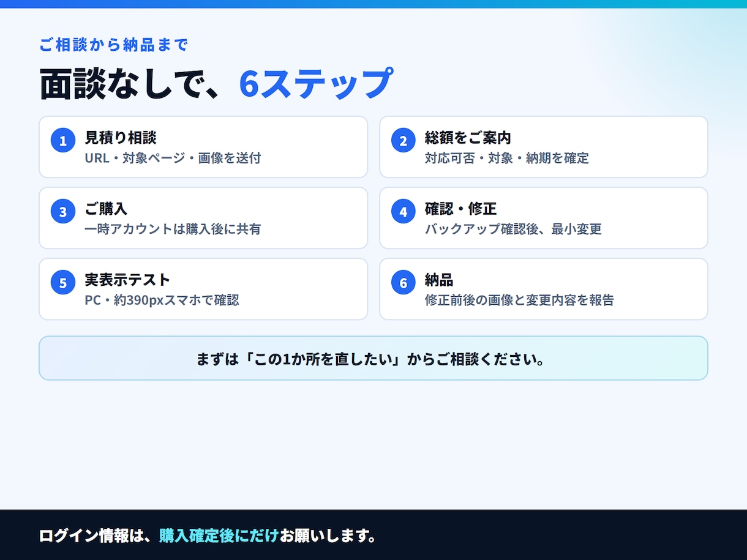Click text PC・約390pxスマホで確認
Image resolution: width=747 pixels, height=560 pixels.
pos(162,300)
